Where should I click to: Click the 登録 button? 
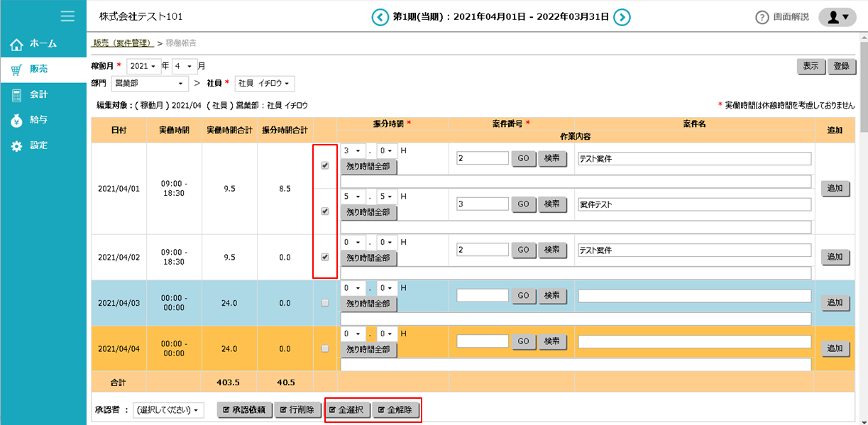pyautogui.click(x=841, y=66)
